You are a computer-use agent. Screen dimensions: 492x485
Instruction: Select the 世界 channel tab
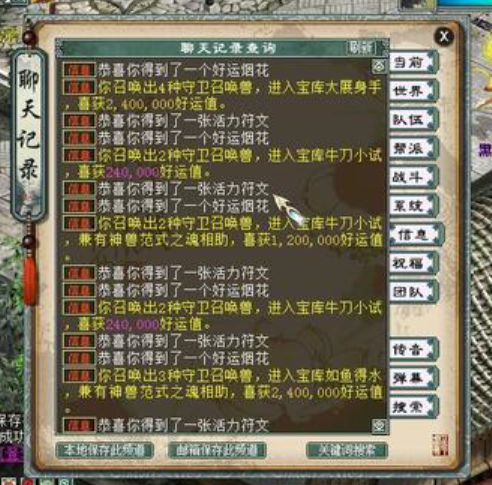[413, 91]
